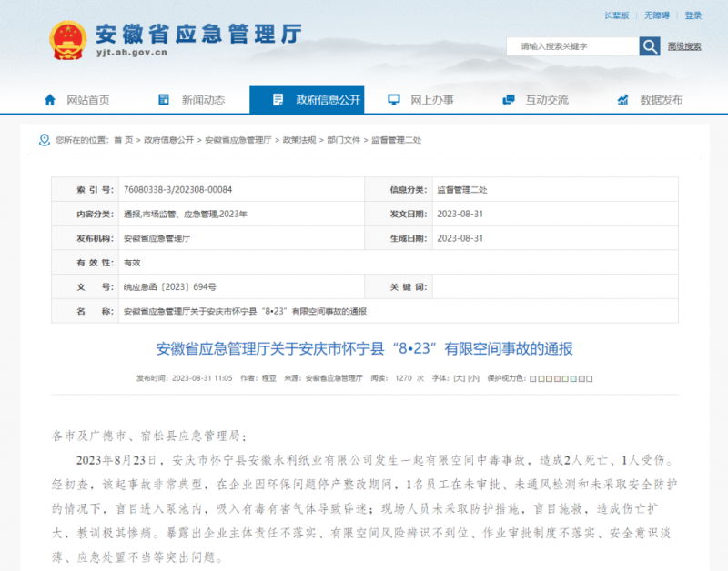Click the monitor icon beside 网上办事
Viewport: 728px width, 571px height.
[393, 100]
